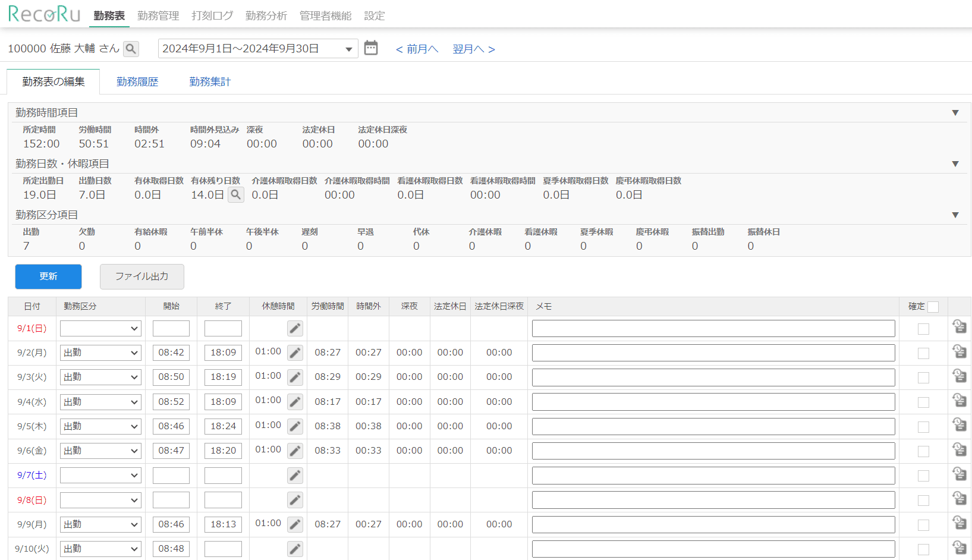Image resolution: width=972 pixels, height=560 pixels.
Task: Open stamp history icon for 9/1(日)
Action: [x=959, y=327]
